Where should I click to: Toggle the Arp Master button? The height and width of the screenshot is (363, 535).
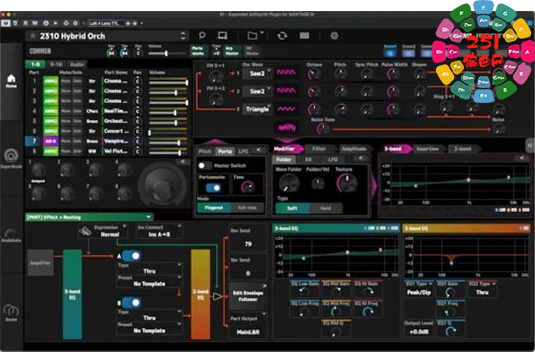(232, 51)
